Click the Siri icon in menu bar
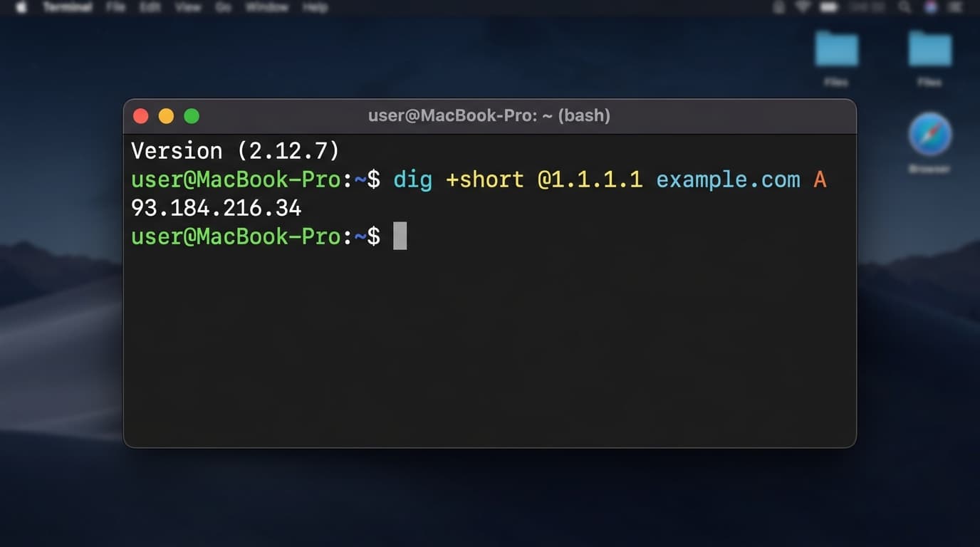This screenshot has height=547, width=980. [930, 7]
